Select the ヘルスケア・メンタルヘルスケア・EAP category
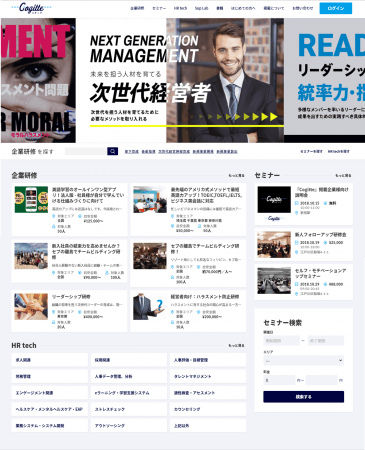The height and width of the screenshot is (450, 365). 50,409
